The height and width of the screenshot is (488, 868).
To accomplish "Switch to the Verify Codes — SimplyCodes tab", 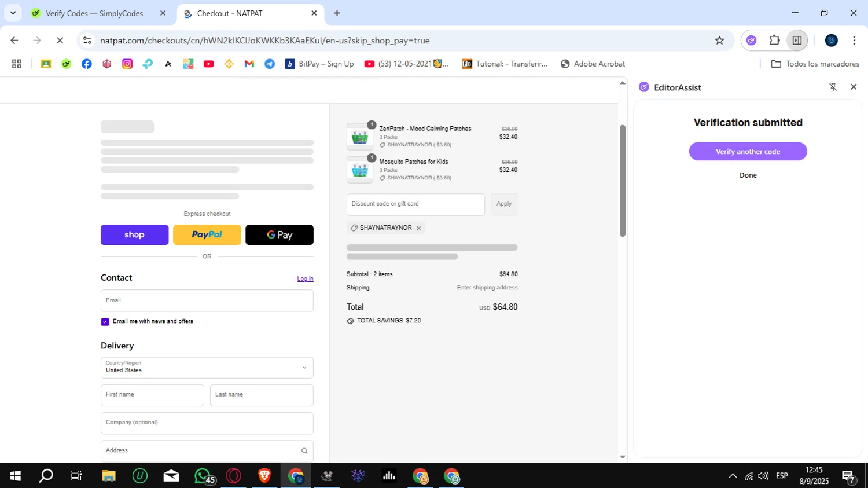I will coord(94,13).
